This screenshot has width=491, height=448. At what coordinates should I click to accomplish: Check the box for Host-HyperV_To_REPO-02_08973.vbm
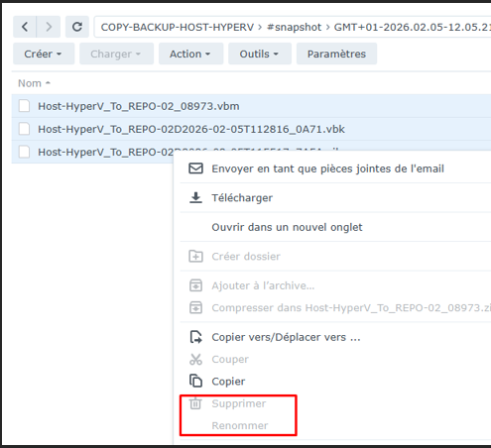click(24, 106)
